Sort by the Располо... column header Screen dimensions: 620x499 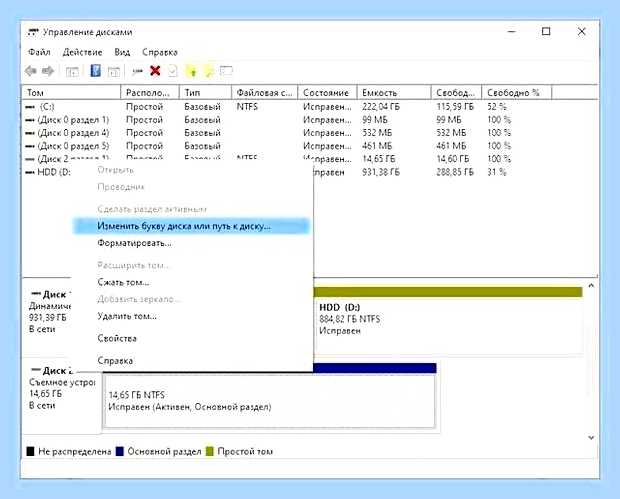coord(150,93)
